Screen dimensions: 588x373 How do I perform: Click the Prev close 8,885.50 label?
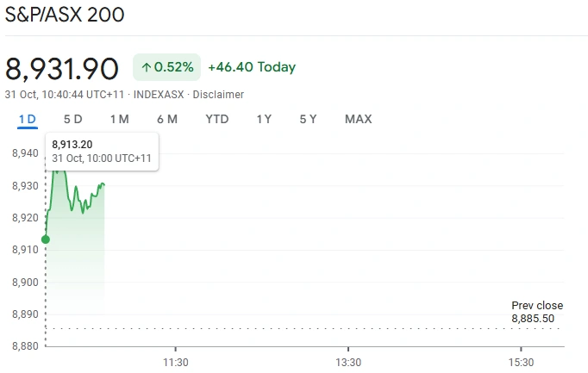tap(537, 312)
